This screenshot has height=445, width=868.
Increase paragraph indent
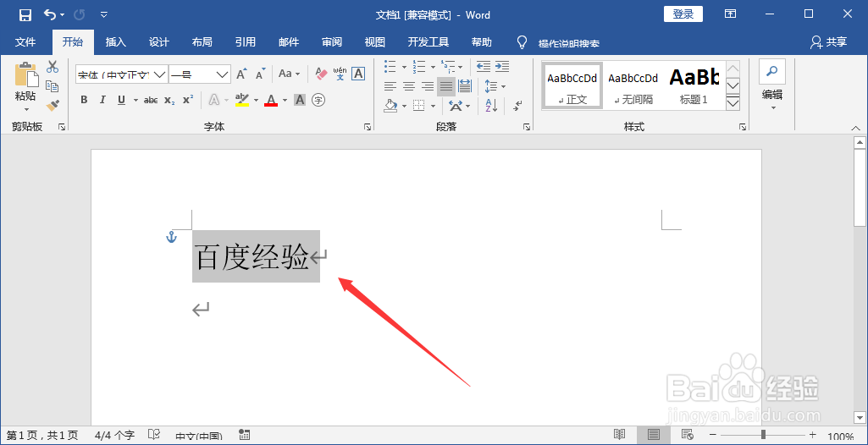click(502, 67)
